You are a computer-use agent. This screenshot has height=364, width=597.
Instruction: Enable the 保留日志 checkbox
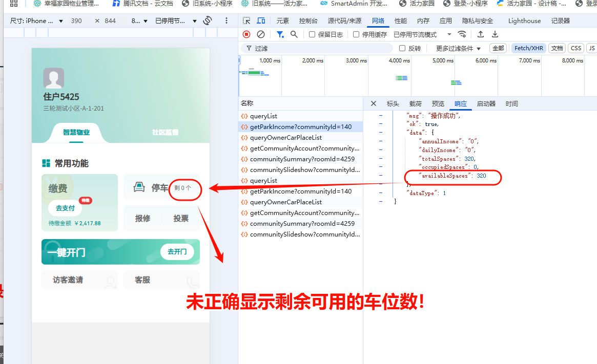[x=312, y=35]
